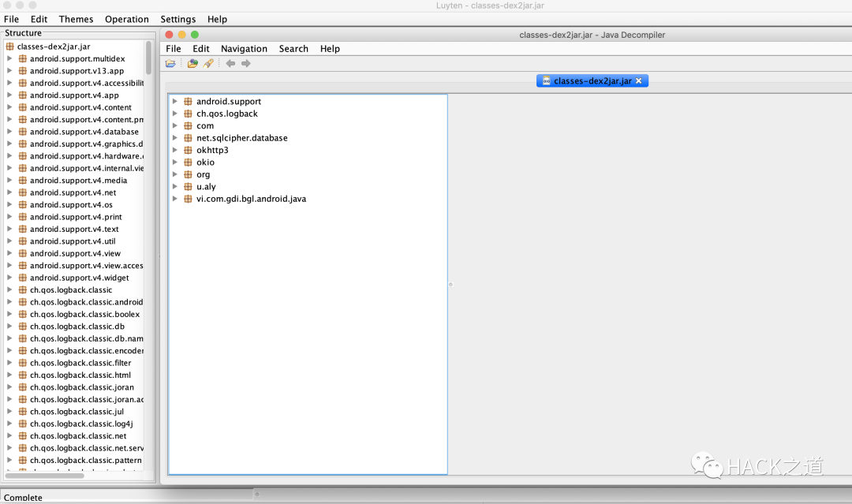Click jar icon of classes-dex2jar.jar root in Luyten

[x=9, y=47]
